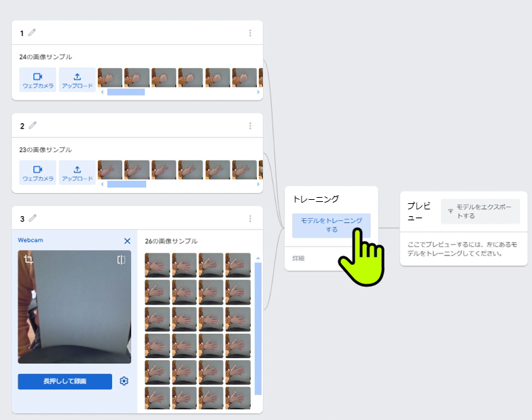Click class 2 horizontal scrollbar thumb
Screen dimensions: 532x420
pos(126,184)
